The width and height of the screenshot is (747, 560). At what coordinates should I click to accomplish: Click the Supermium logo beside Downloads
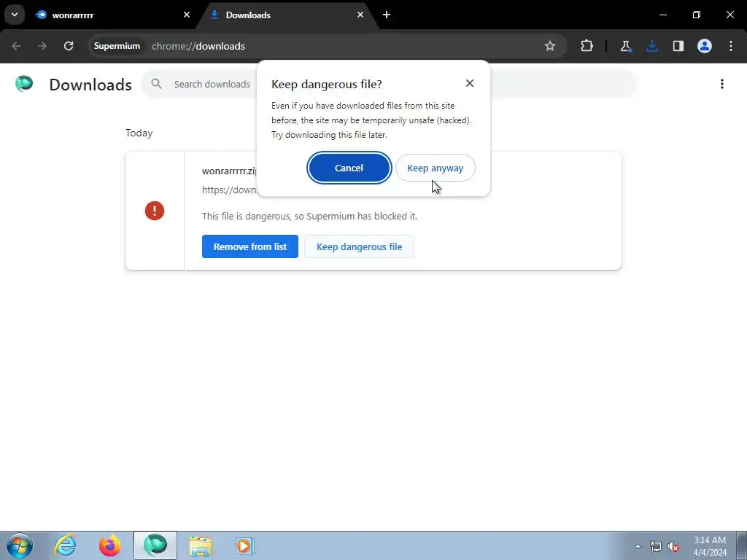(24, 84)
